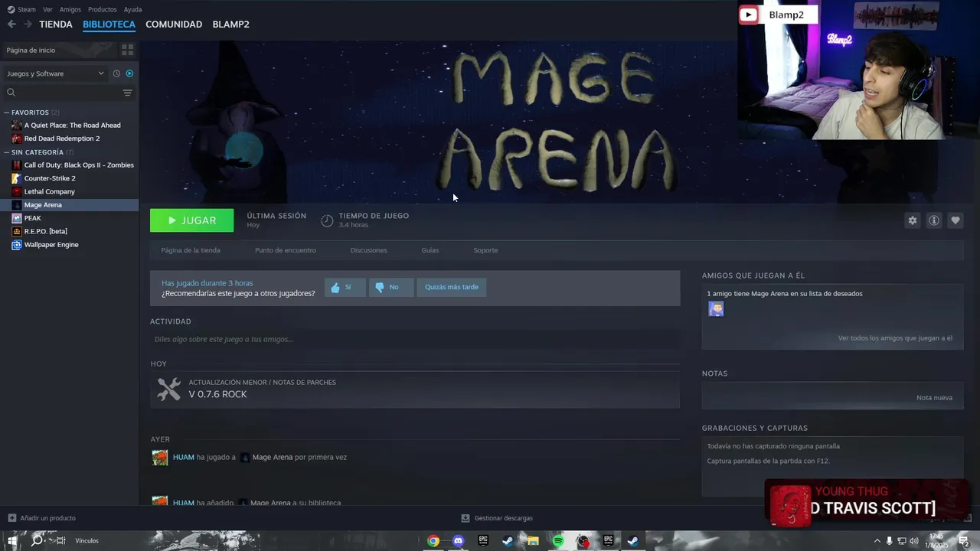Screen dimensions: 980x551
Task: Create a Nota nueva
Action: point(934,398)
